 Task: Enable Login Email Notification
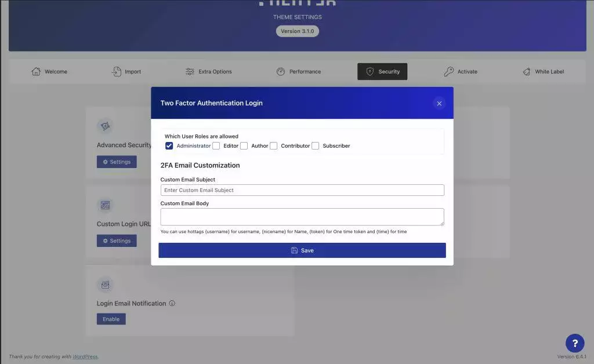pos(111,319)
